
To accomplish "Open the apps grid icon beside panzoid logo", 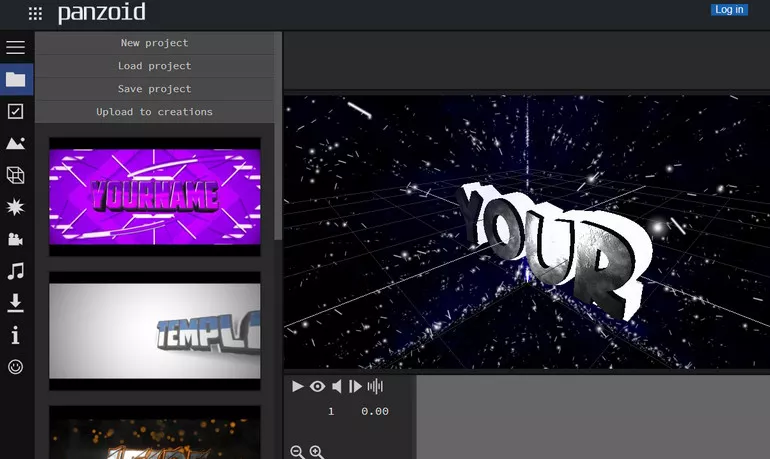I will 35,13.
